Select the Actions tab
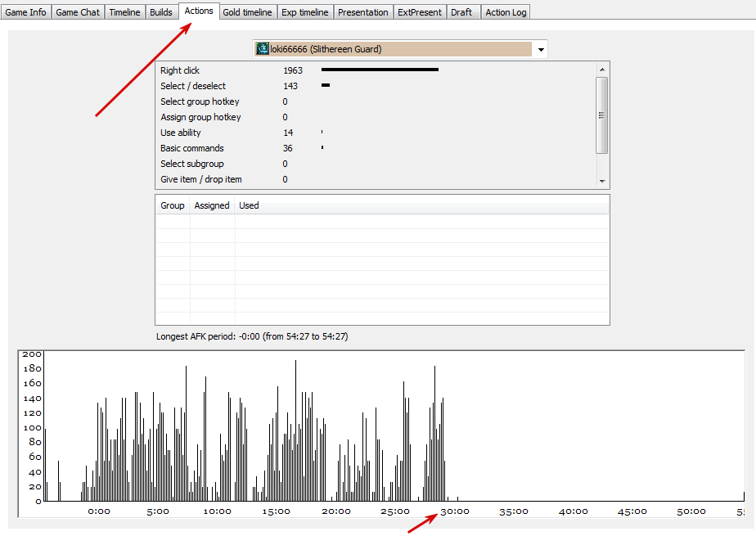 click(x=199, y=11)
